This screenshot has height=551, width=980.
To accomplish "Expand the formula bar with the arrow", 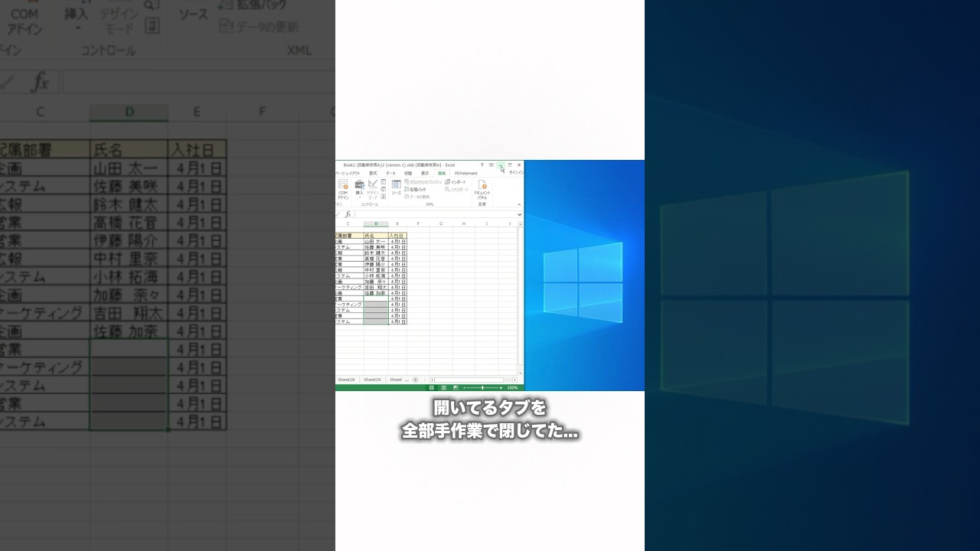I will pyautogui.click(x=520, y=214).
